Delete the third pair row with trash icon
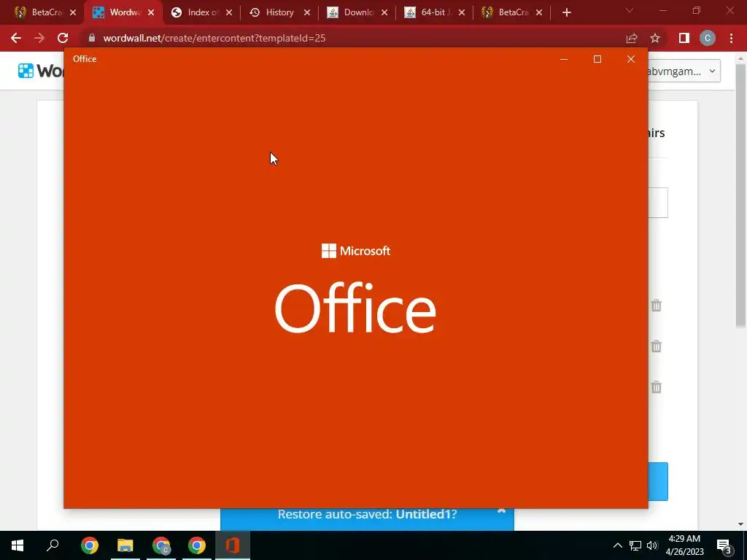The image size is (747, 560). [656, 387]
